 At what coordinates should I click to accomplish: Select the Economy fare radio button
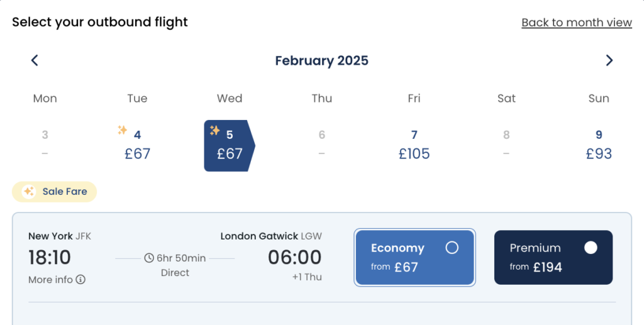(x=452, y=248)
